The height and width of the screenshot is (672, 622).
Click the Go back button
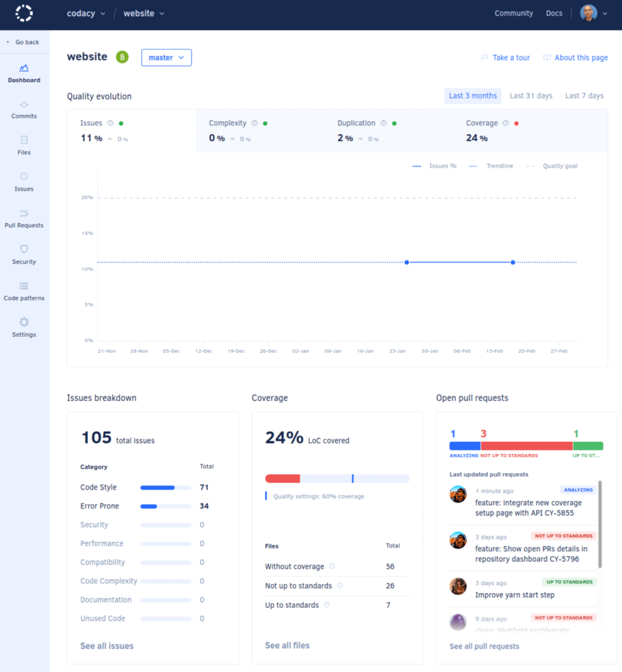point(25,42)
